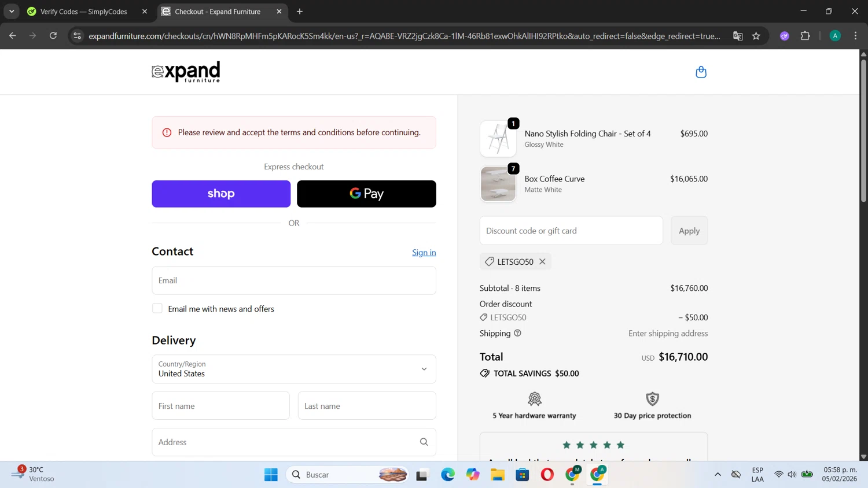Open File Explorer from taskbar
The image size is (868, 488).
(498, 475)
